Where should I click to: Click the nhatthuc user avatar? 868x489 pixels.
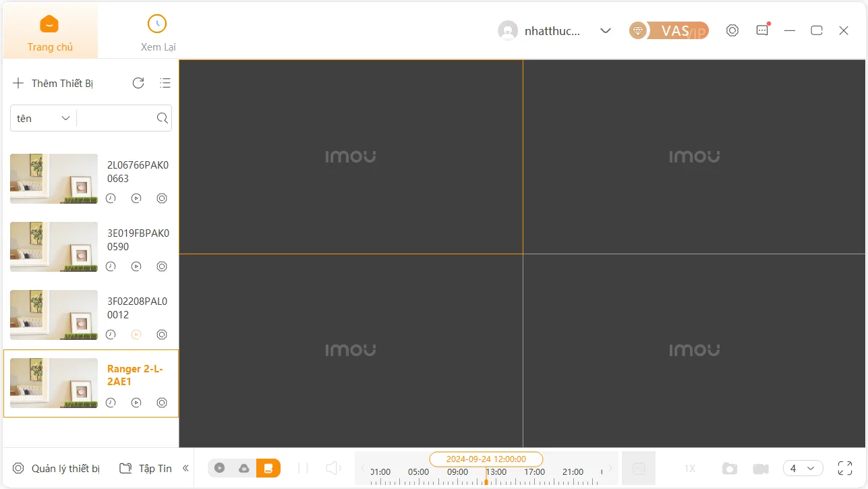click(x=508, y=30)
